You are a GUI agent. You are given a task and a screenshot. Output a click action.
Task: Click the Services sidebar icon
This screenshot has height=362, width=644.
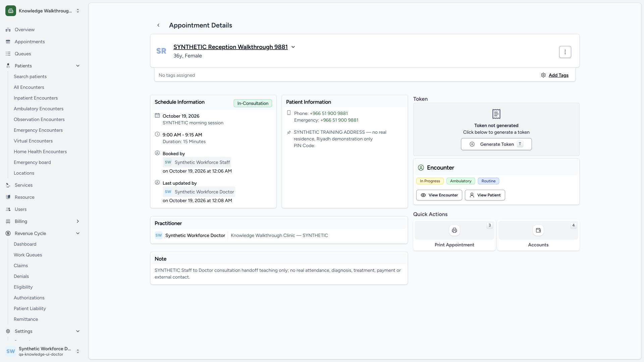[x=8, y=185]
